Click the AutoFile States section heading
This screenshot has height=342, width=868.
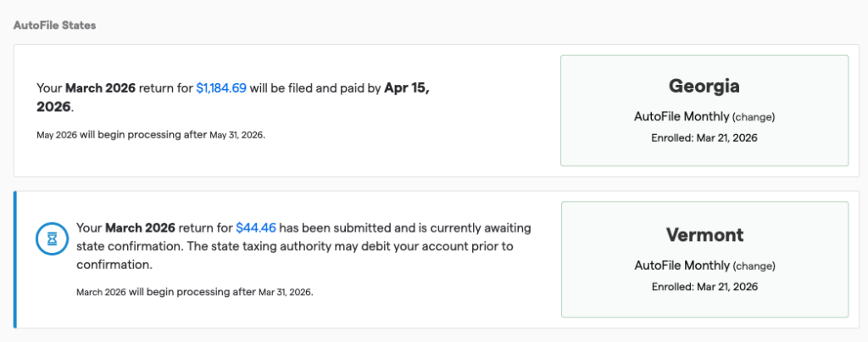(55, 25)
